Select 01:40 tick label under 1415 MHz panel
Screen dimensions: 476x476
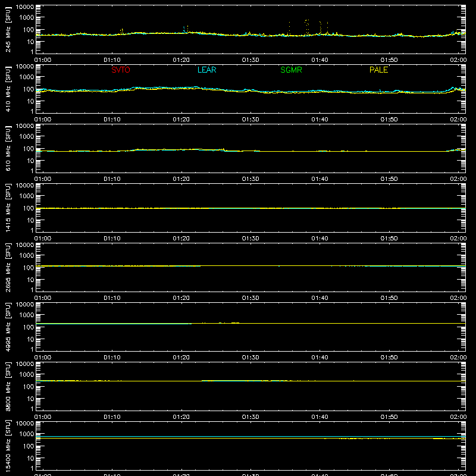(x=320, y=239)
